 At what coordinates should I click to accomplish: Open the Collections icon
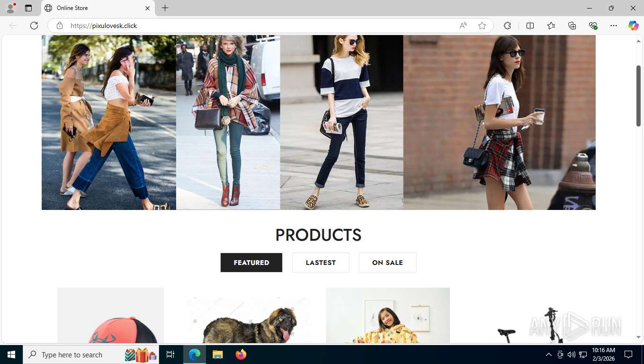coord(572,26)
